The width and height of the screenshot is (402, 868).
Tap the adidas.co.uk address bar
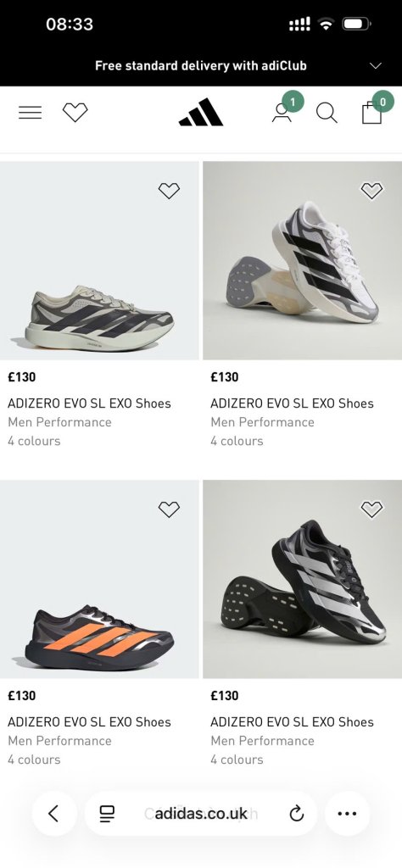201,813
